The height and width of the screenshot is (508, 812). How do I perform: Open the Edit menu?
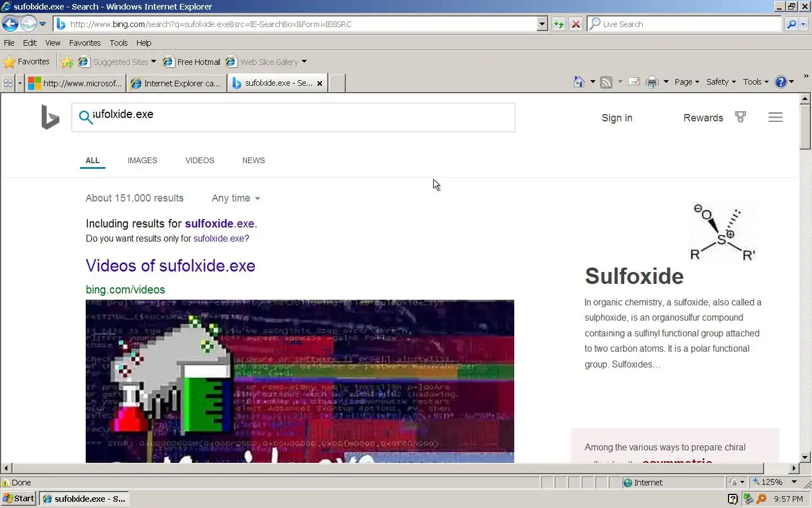click(x=30, y=43)
